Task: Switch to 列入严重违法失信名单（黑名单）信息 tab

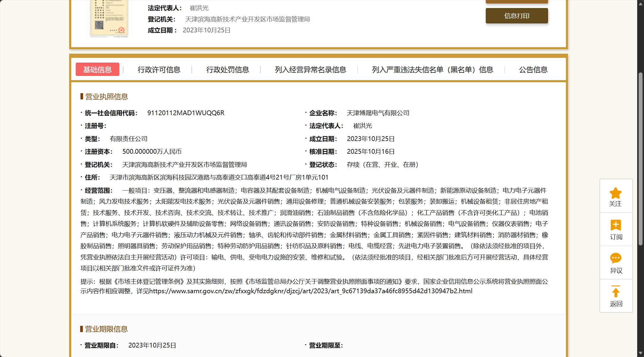Action: pos(432,70)
